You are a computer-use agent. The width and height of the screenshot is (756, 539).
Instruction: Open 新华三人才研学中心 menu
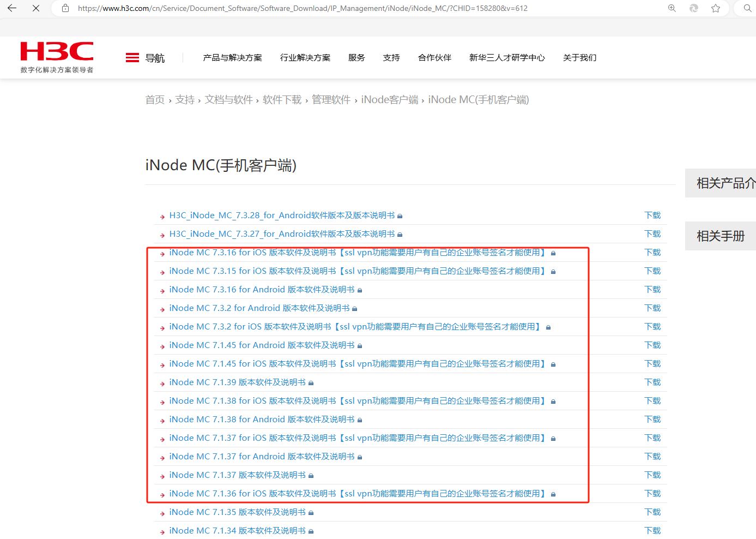(x=507, y=58)
